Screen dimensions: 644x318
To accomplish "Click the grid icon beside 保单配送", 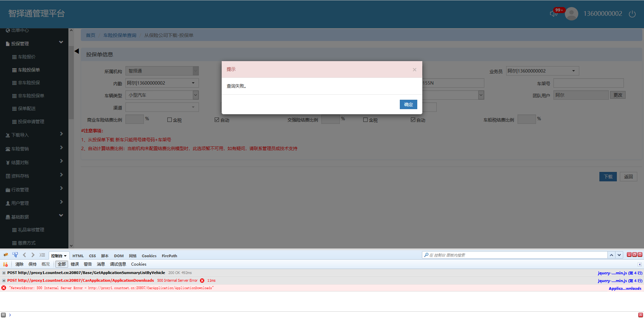I will tap(14, 109).
